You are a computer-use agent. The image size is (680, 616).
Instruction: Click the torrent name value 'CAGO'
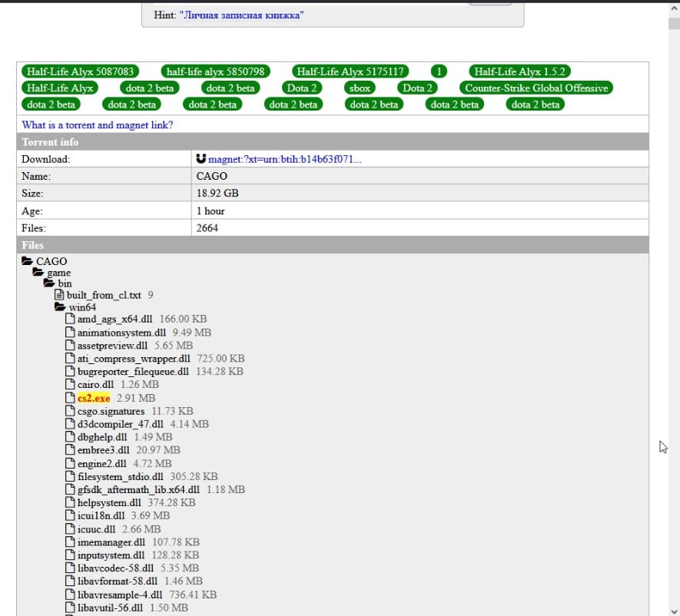(x=211, y=176)
